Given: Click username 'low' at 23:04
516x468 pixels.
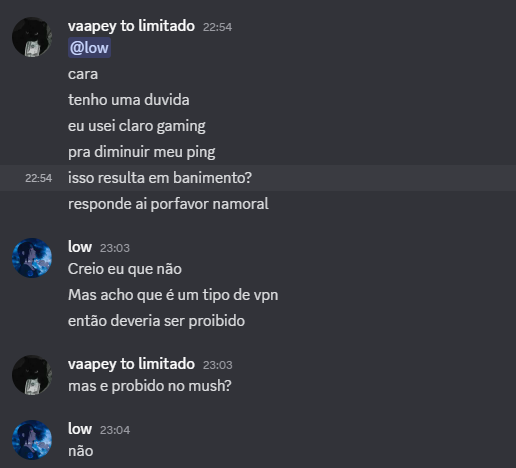Looking at the screenshot, I should pos(80,429).
